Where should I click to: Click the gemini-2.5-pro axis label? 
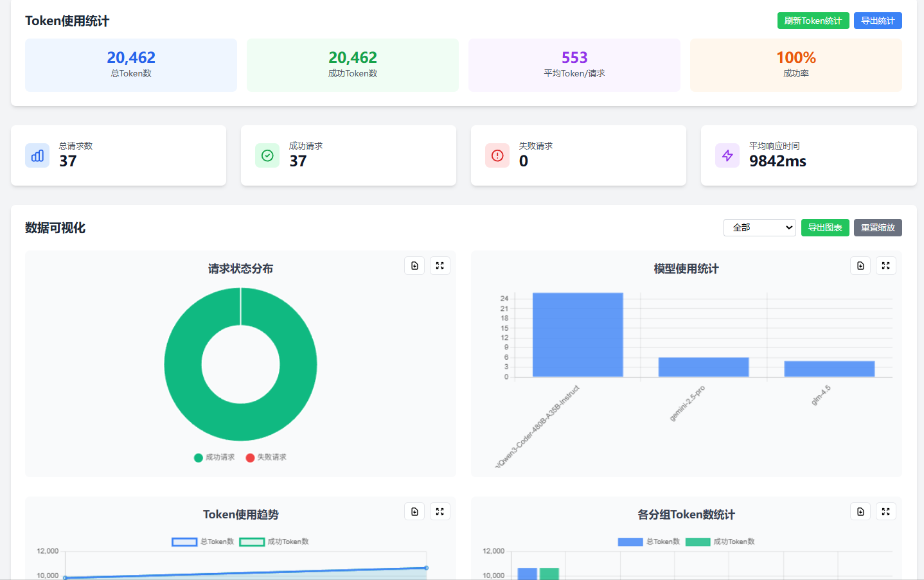688,403
